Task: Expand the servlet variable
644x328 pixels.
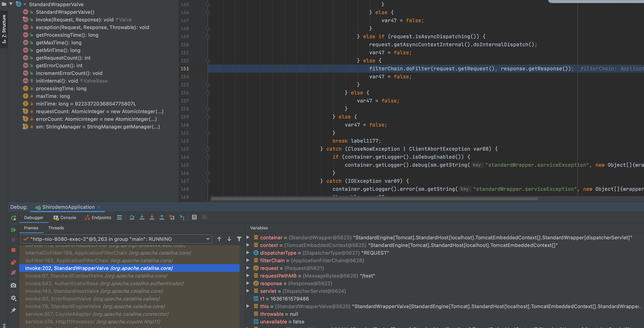Action: click(x=248, y=291)
